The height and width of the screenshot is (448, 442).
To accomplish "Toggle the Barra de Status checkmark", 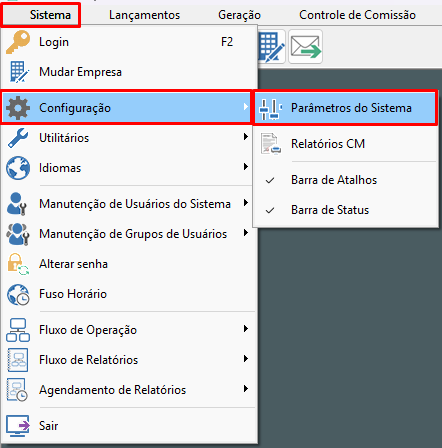I will click(x=270, y=210).
